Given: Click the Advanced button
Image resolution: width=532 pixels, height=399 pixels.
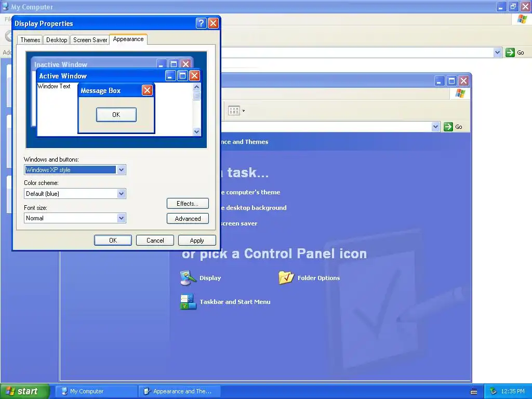Looking at the screenshot, I should pyautogui.click(x=188, y=219).
